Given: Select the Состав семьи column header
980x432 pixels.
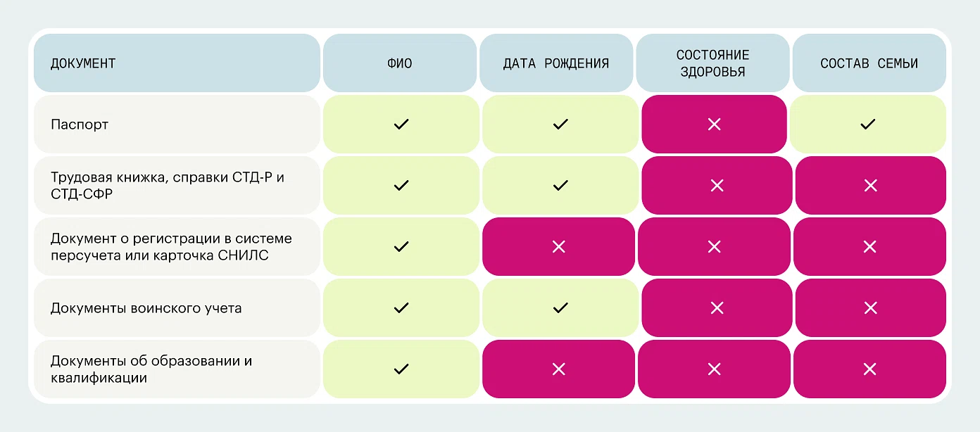Looking at the screenshot, I should 869,63.
